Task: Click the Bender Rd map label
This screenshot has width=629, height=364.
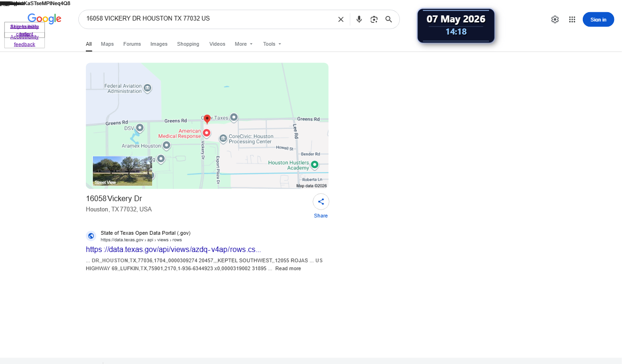Action: (x=311, y=154)
